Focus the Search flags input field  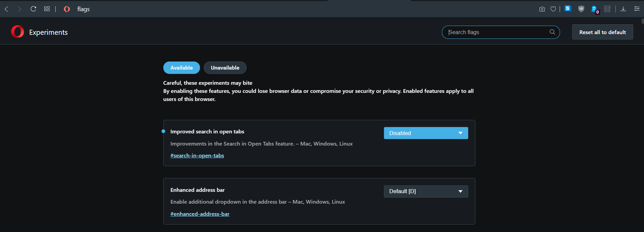pos(501,32)
